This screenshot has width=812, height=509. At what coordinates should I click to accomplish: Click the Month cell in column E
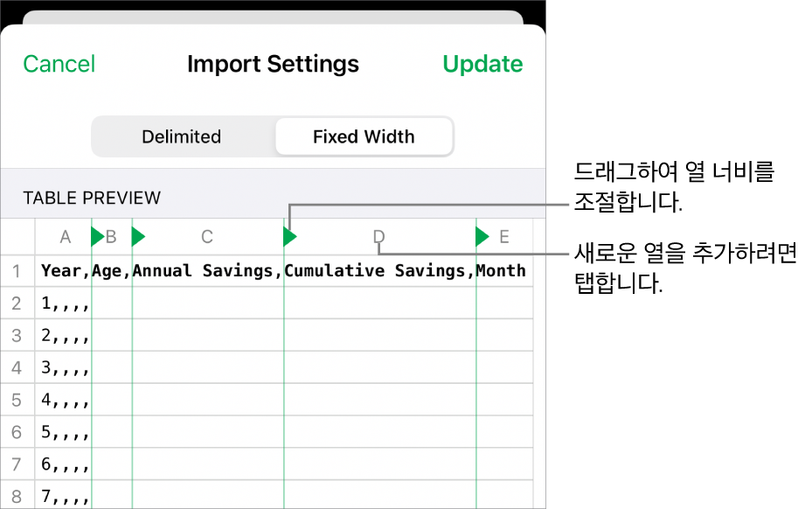pos(503,271)
